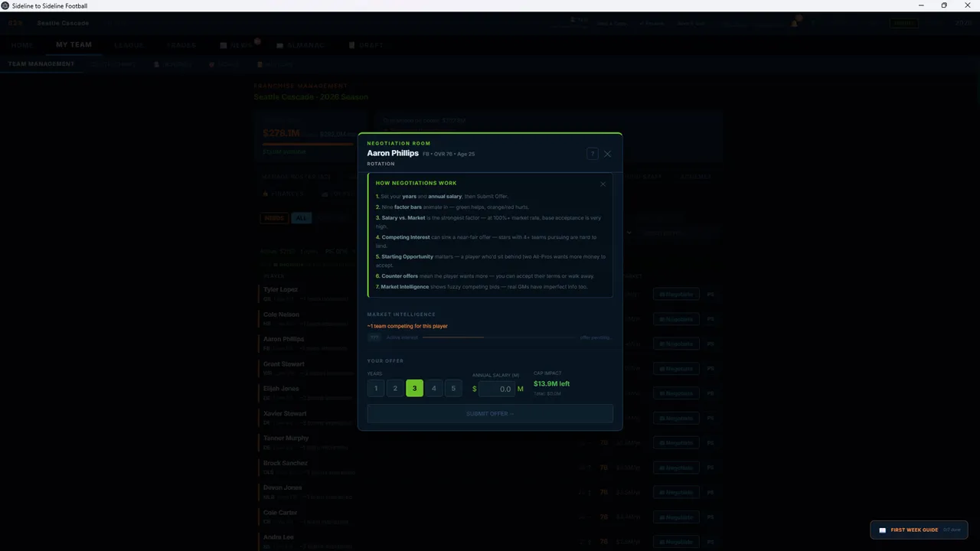Open the Almanac tab
This screenshot has width=980, height=551.
[x=300, y=45]
